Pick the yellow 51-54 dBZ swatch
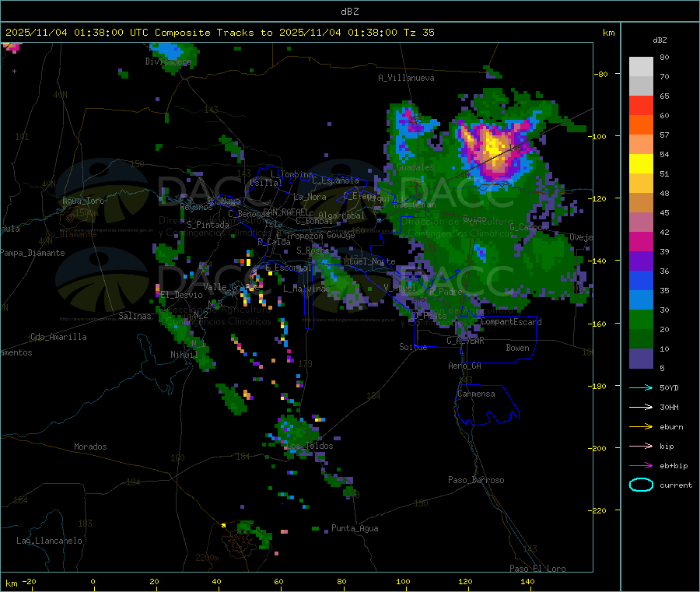The height and width of the screenshot is (592, 700). tap(641, 164)
